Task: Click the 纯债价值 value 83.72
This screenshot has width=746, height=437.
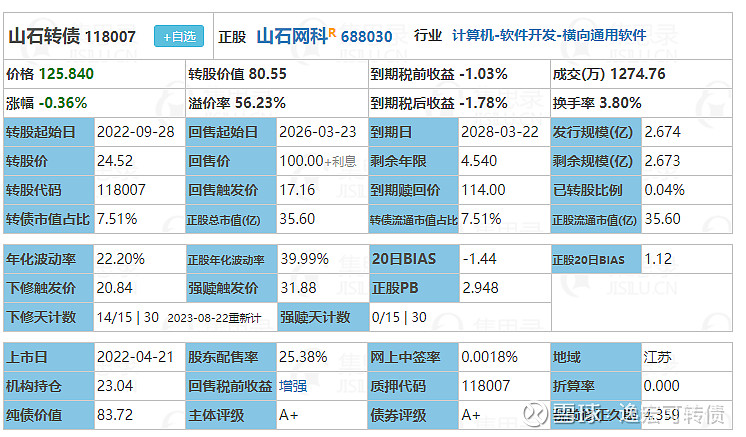Action: (x=115, y=415)
